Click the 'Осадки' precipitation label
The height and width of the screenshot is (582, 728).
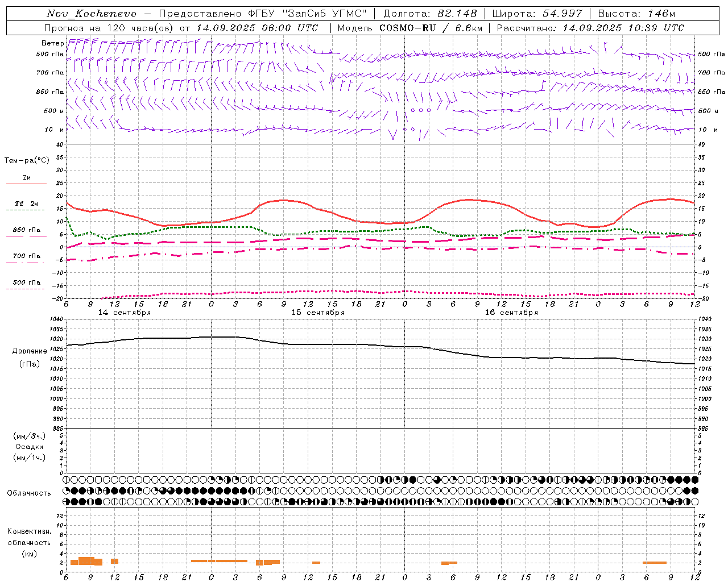[x=29, y=447]
